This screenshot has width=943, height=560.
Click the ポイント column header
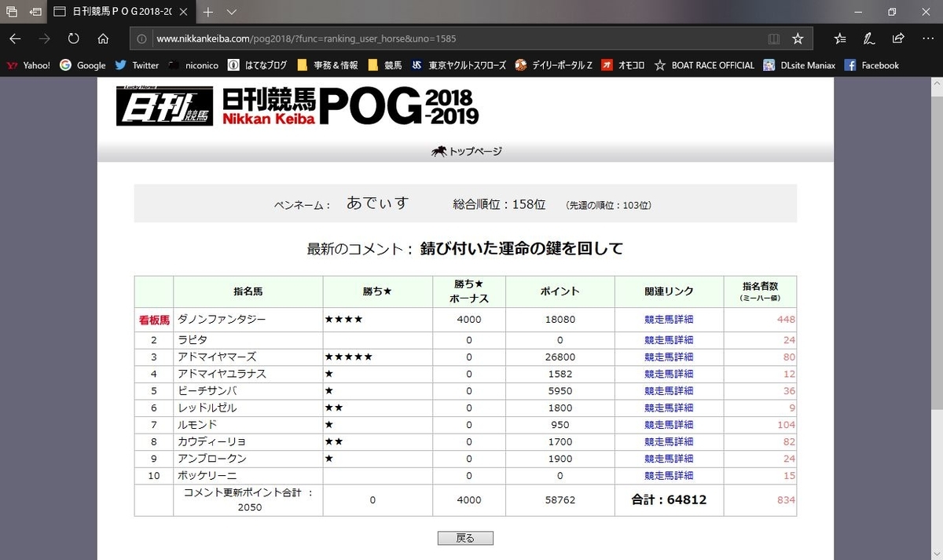[x=560, y=291]
